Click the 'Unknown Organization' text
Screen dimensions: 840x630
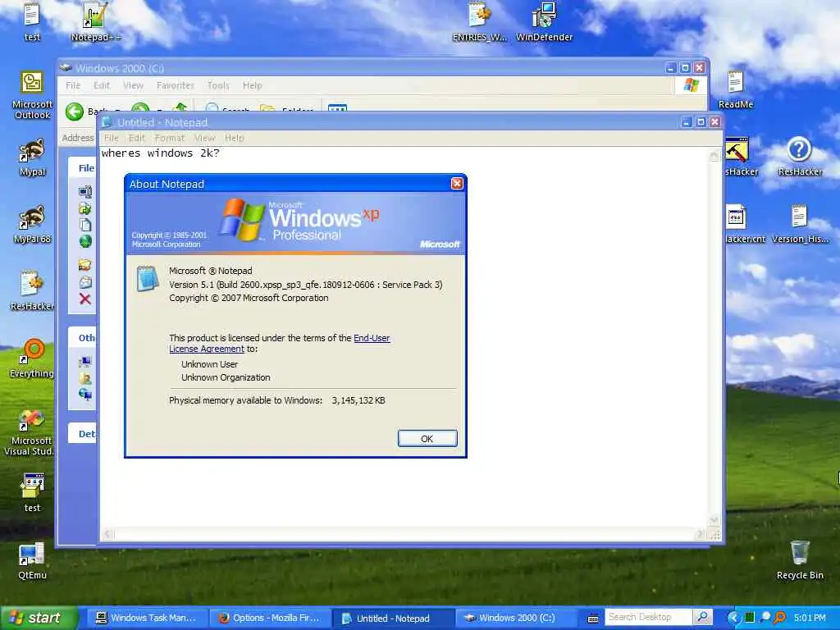226,377
